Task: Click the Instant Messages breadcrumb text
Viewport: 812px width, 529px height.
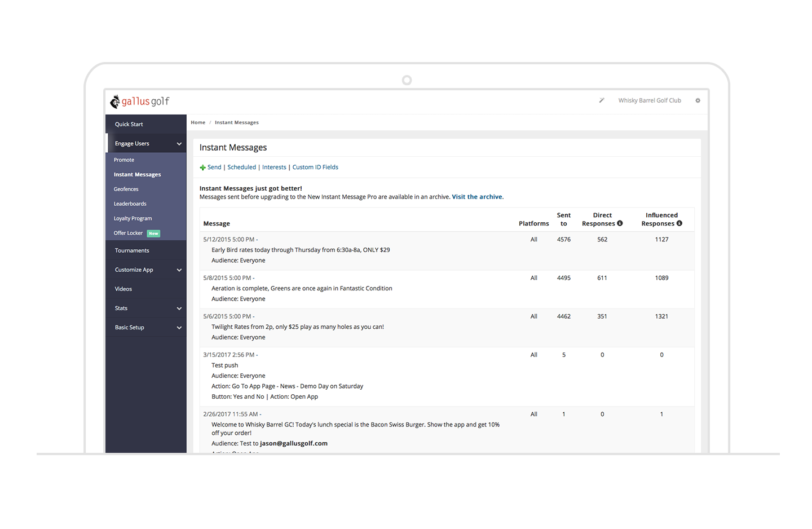Action: click(237, 122)
